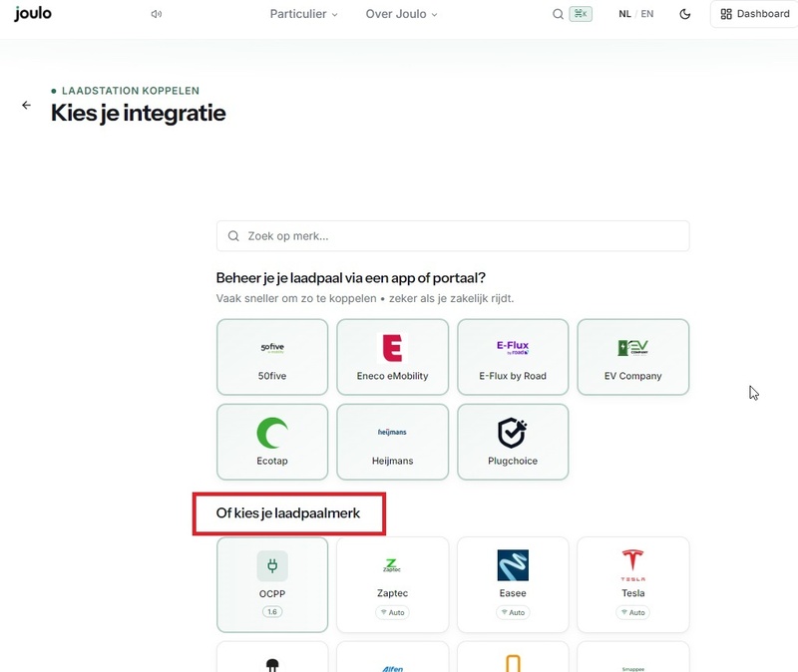Click the Smappee brand card
798x672 pixels.
point(633,657)
